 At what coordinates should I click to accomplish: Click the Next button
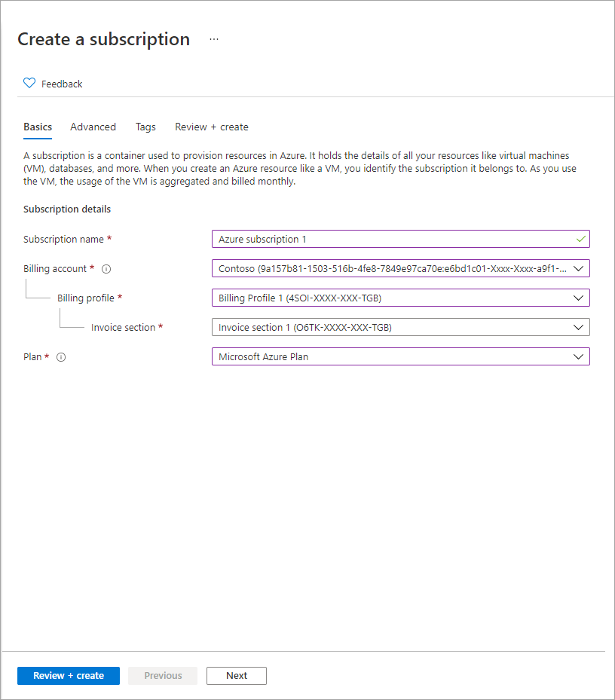(x=237, y=676)
